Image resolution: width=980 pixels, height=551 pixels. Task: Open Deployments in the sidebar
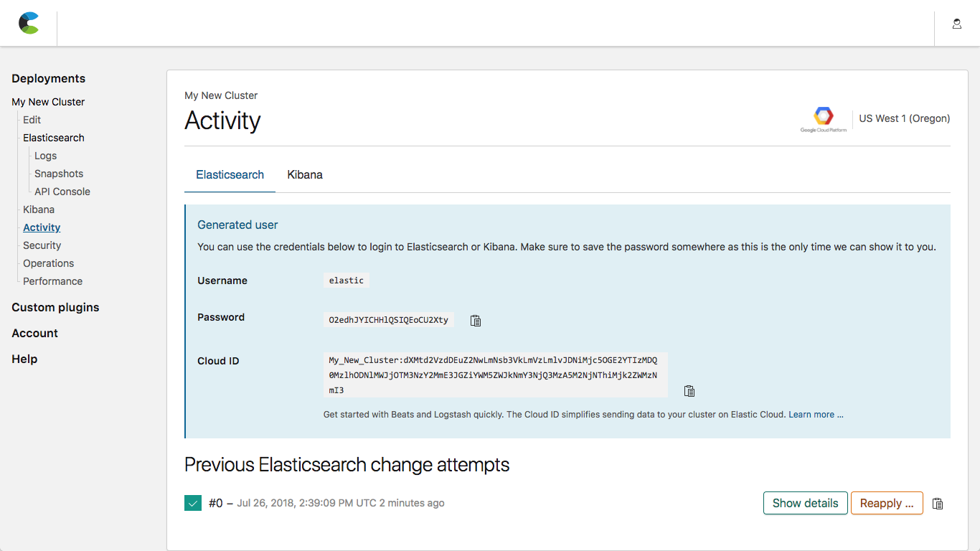click(x=49, y=79)
